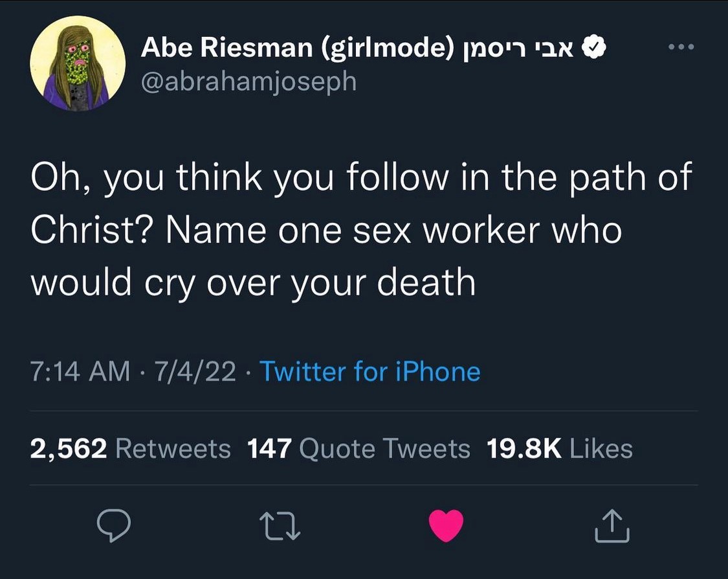Unlike the tweet via pink heart

click(x=447, y=525)
